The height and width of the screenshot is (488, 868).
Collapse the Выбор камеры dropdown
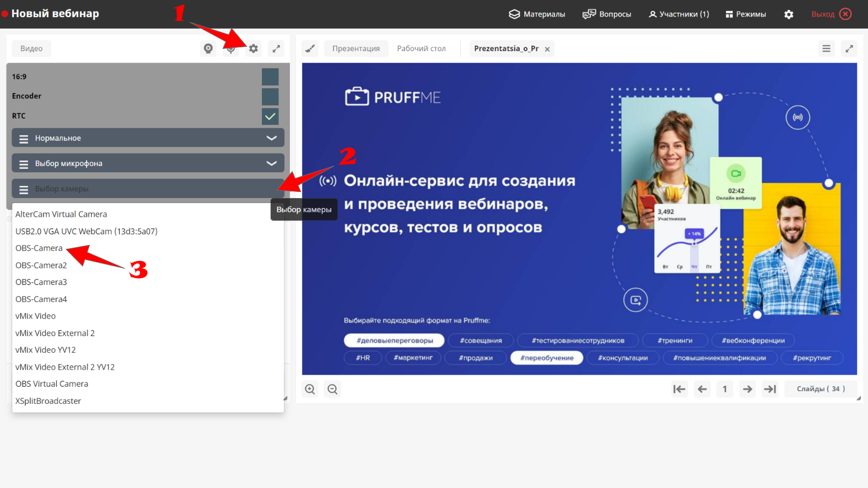[148, 189]
